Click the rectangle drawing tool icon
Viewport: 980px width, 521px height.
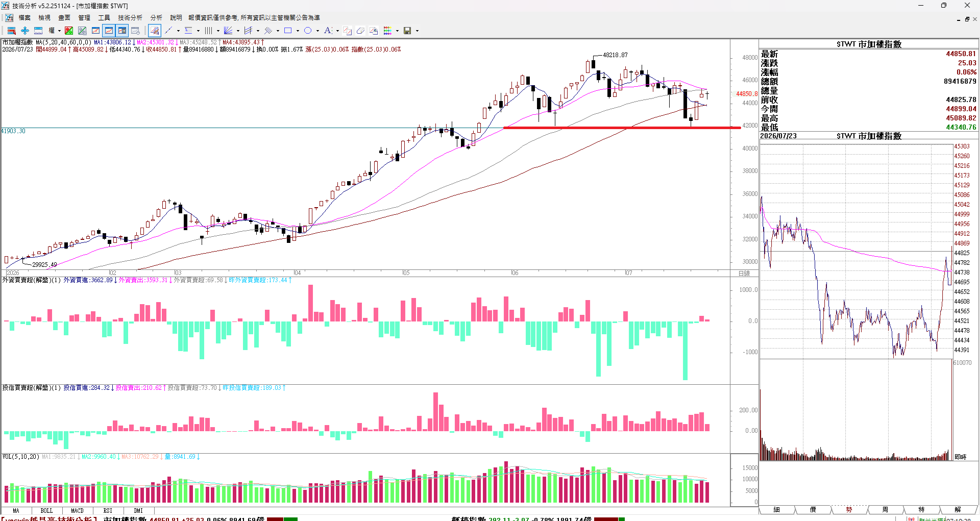tap(288, 31)
